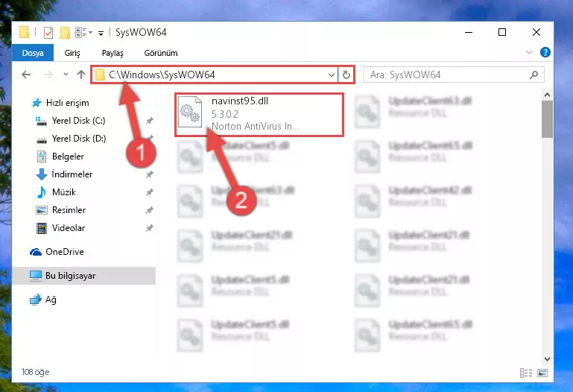Click the folder icon in the title bar
Viewport: 573px width, 392px height.
[x=24, y=32]
